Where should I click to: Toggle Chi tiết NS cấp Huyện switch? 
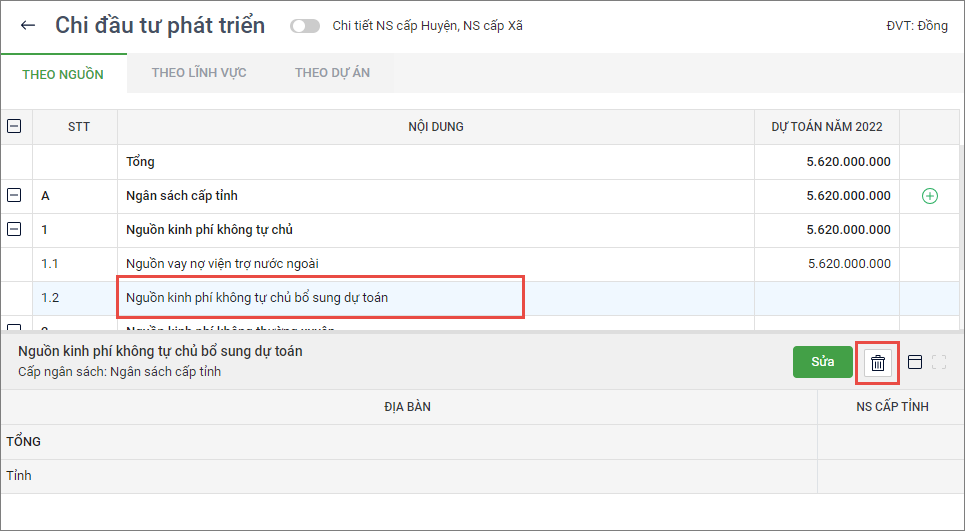pos(304,26)
